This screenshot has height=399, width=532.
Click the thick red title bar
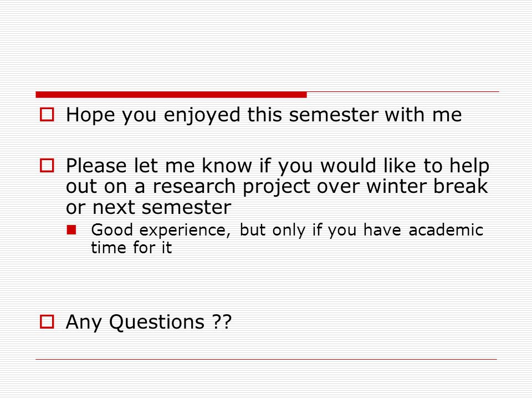click(x=171, y=95)
